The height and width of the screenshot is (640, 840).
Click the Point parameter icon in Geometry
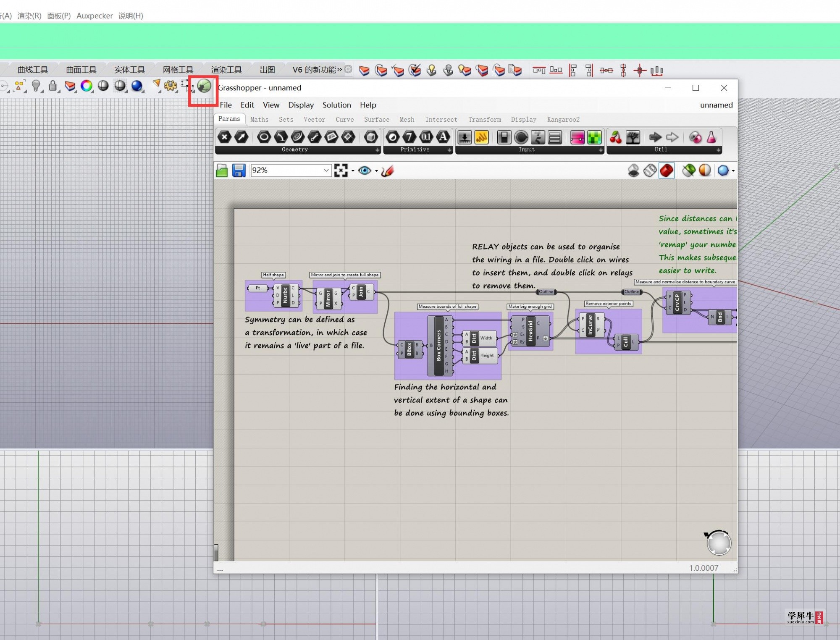(x=225, y=137)
